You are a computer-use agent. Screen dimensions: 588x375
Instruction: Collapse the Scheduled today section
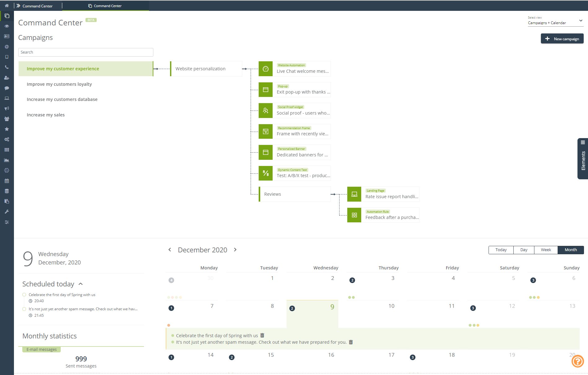81,284
